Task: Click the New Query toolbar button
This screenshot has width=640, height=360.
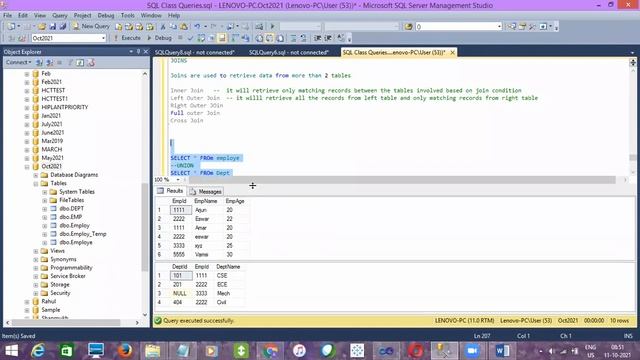Action: pos(91,26)
